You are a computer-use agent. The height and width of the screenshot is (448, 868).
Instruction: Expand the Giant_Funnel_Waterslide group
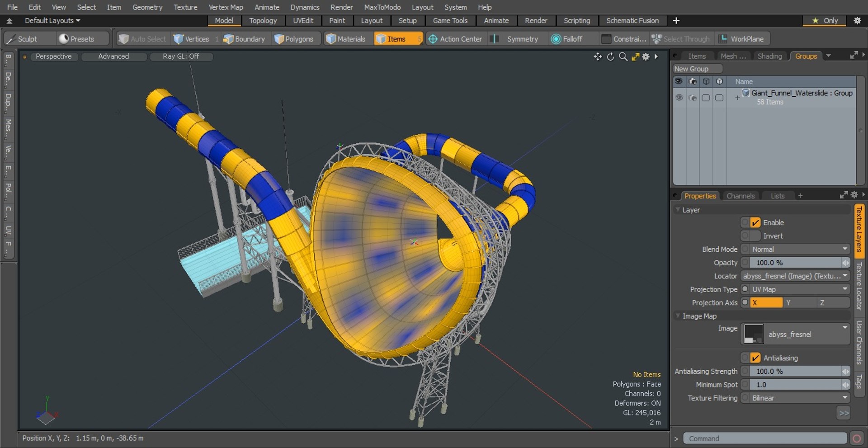[x=737, y=98]
